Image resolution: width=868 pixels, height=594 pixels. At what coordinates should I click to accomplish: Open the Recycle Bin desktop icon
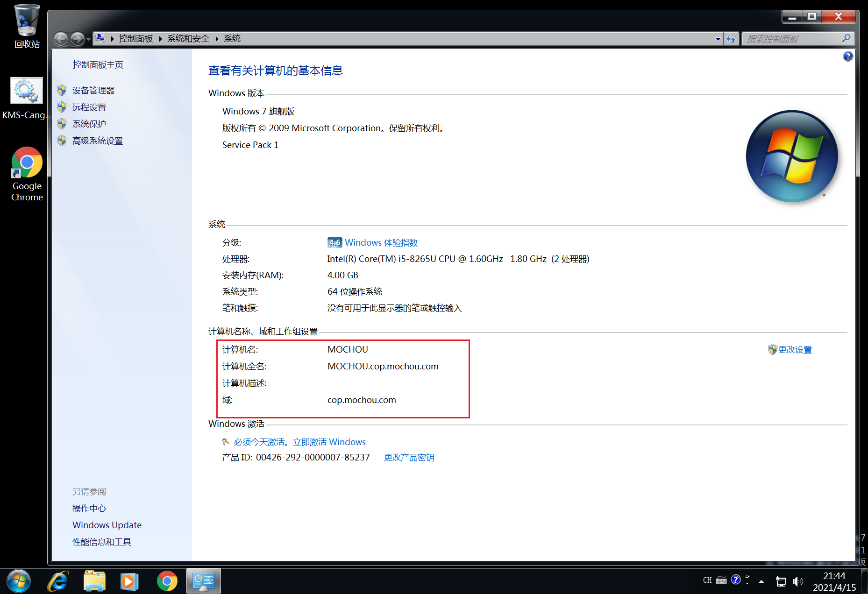click(x=27, y=26)
